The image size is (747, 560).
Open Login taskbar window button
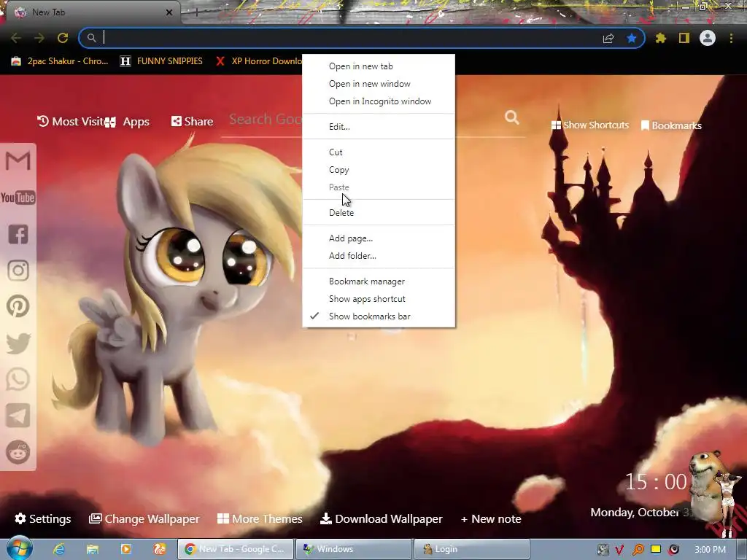pos(472,549)
